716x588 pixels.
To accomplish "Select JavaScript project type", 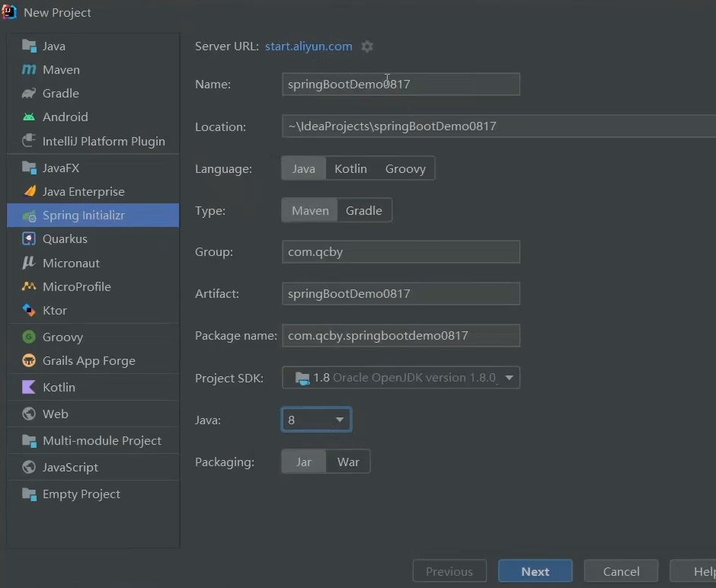I will pos(93,467).
